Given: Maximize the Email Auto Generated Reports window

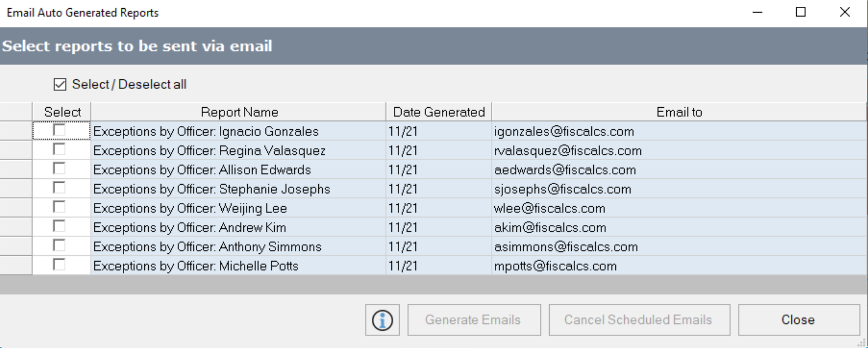Looking at the screenshot, I should click(x=801, y=12).
